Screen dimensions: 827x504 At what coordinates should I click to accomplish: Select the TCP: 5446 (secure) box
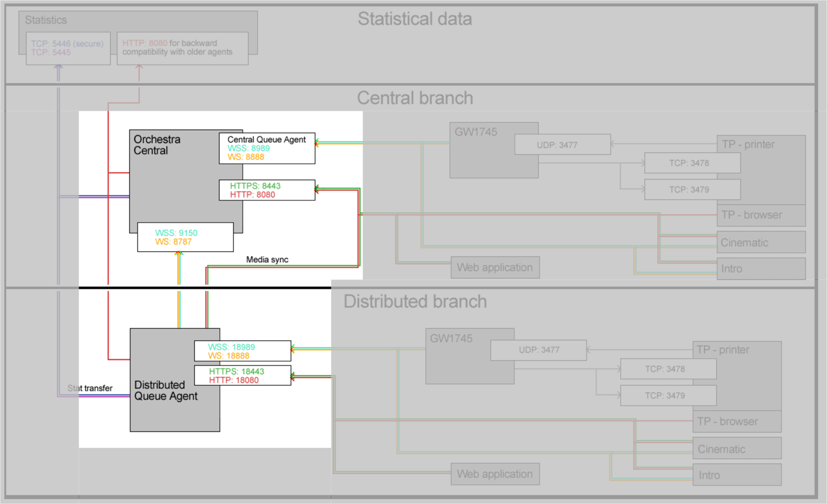point(68,48)
